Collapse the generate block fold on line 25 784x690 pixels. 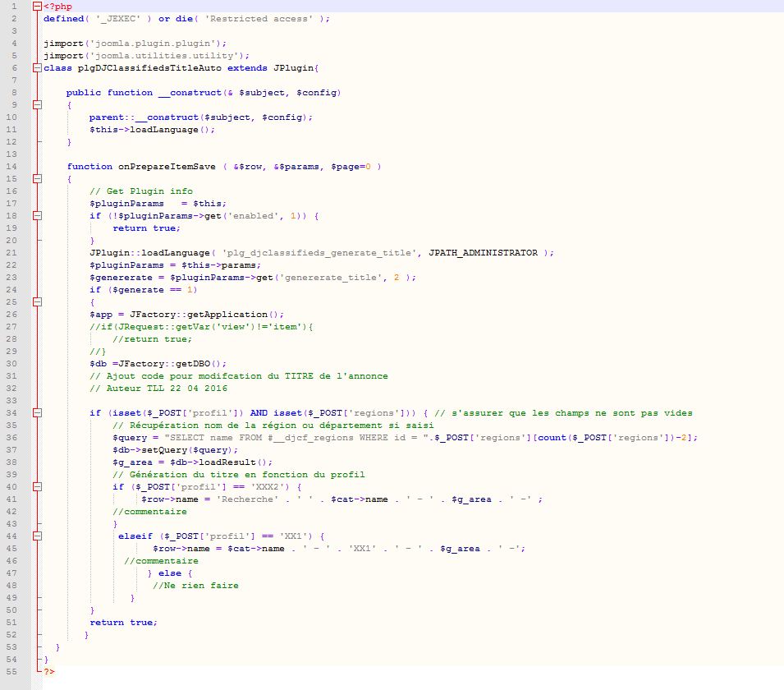coord(37,302)
